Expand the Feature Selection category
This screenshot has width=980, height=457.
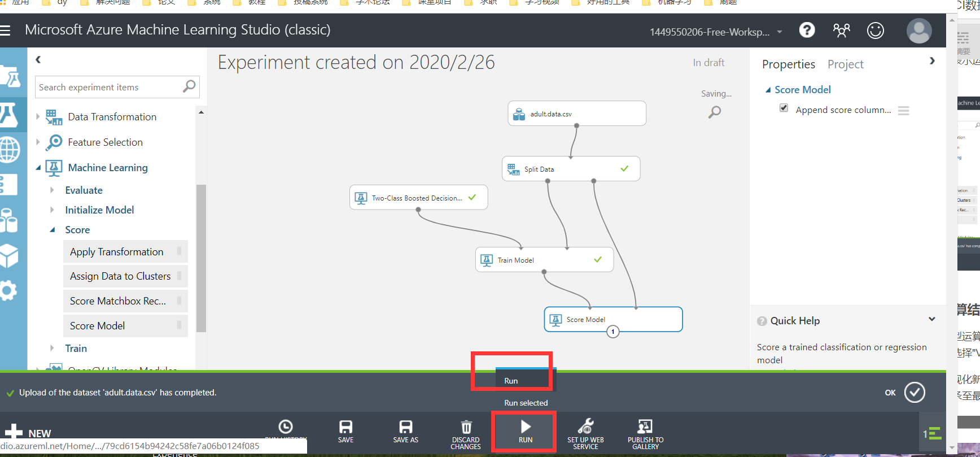coord(38,142)
